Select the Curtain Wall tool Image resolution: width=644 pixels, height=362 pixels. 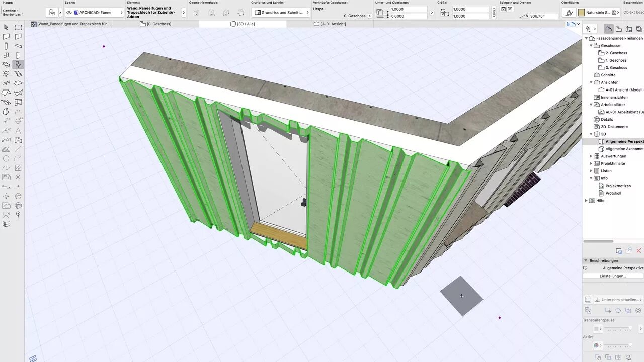coord(18,102)
